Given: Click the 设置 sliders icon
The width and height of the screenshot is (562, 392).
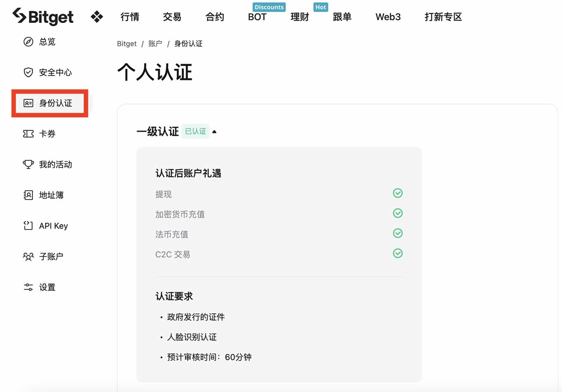Looking at the screenshot, I should coord(29,287).
